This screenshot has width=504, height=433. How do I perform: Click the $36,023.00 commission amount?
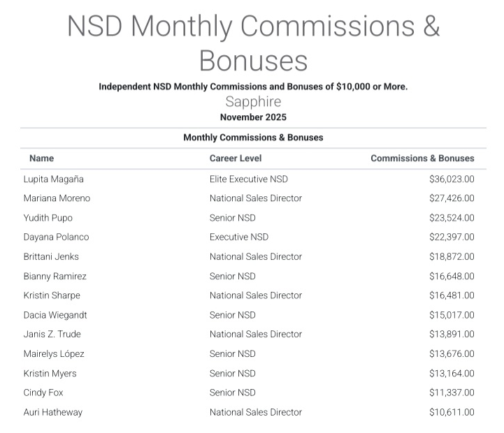(x=452, y=179)
